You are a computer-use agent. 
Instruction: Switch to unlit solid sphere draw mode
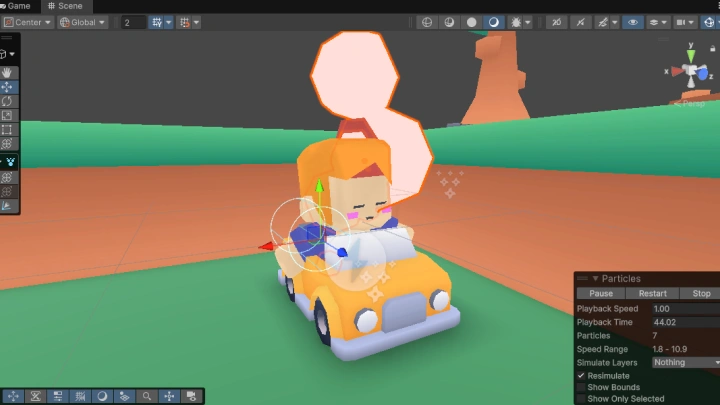(x=472, y=22)
